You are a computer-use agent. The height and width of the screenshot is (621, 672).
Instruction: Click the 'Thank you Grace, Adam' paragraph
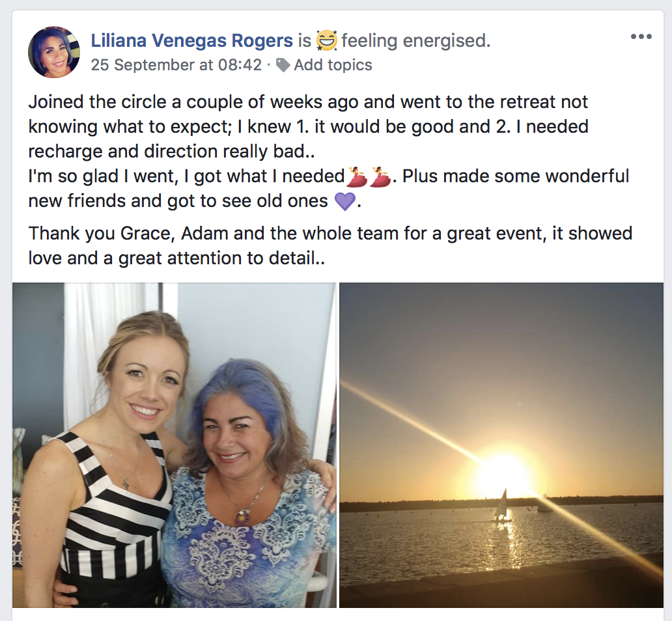coord(330,245)
